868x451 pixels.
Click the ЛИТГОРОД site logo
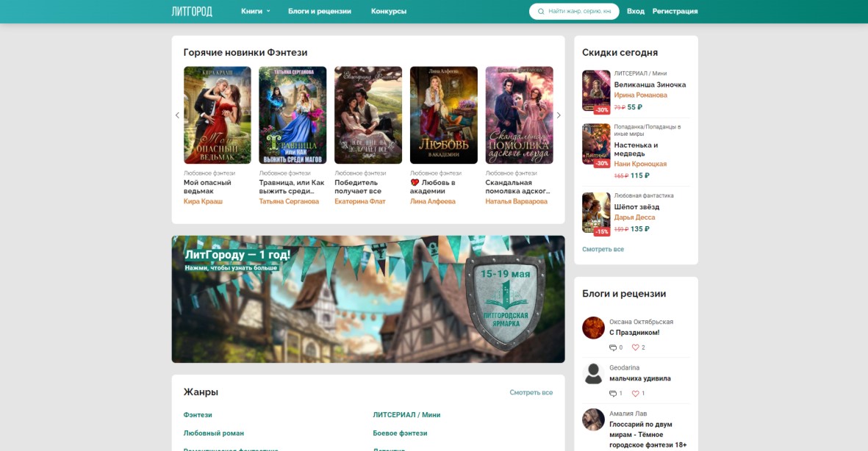pos(192,11)
